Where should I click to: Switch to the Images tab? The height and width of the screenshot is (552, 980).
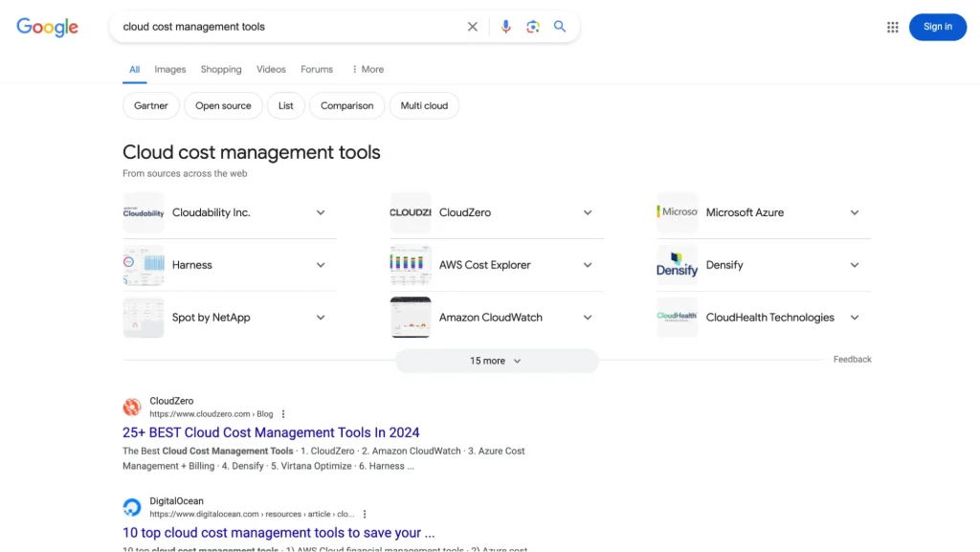169,69
